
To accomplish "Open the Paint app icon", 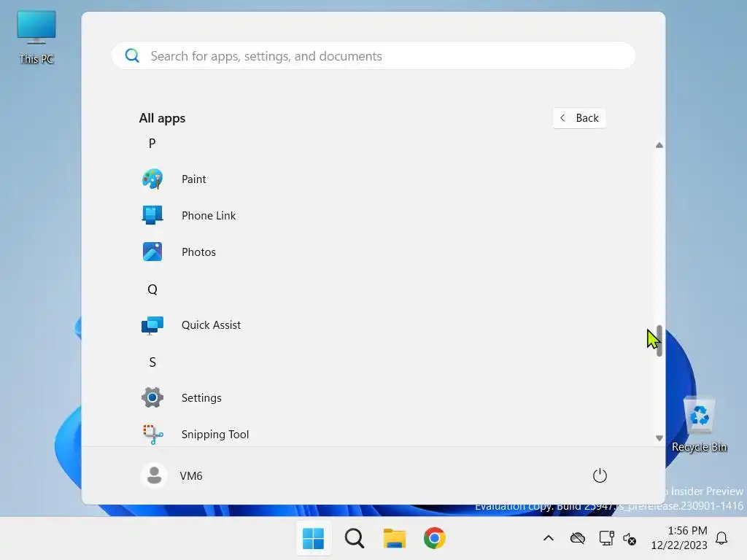I will tap(152, 179).
